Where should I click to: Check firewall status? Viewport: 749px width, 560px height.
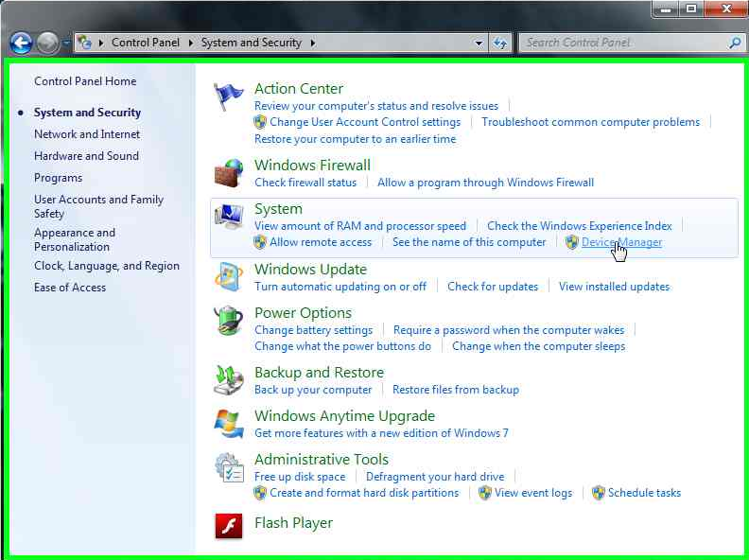(x=305, y=183)
